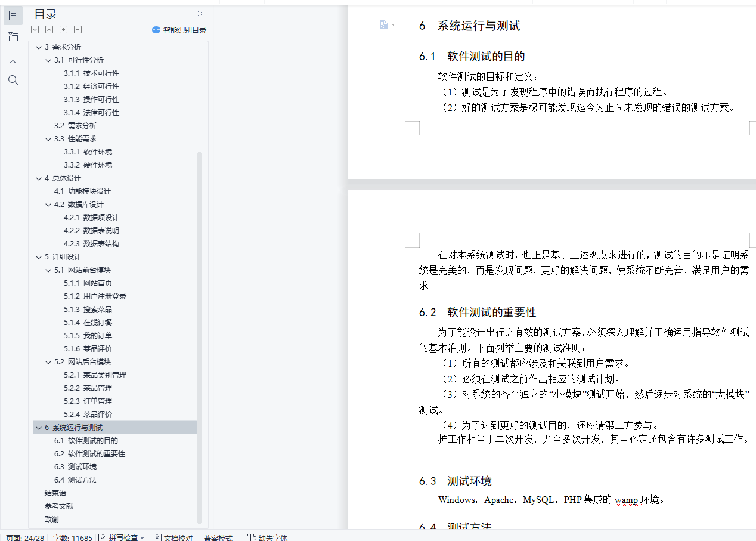The width and height of the screenshot is (756, 541).
Task: Jump to 致谢 in outline
Action: click(52, 520)
